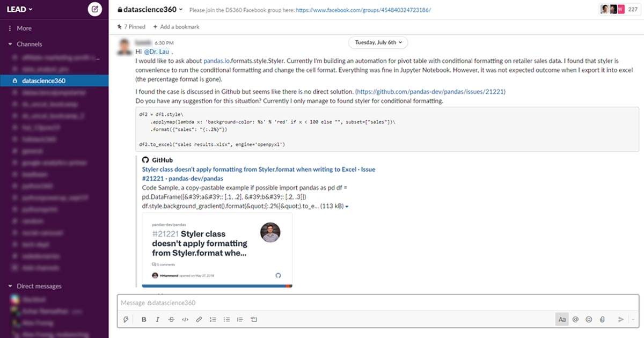Open the github.com issues/21221 link
The width and height of the screenshot is (644, 338).
tap(431, 92)
